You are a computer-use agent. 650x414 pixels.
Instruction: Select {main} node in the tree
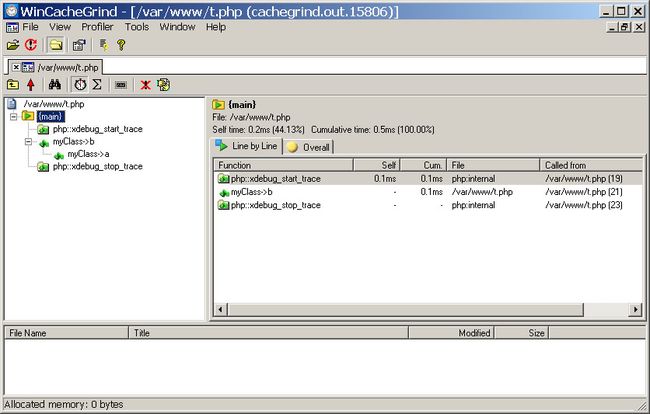[50, 116]
